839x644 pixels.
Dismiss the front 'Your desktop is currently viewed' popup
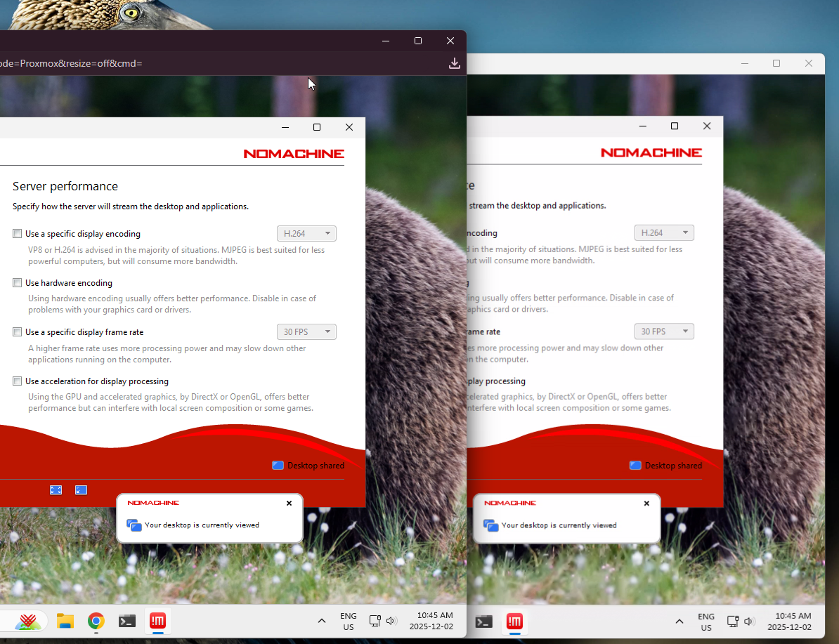[x=289, y=504]
